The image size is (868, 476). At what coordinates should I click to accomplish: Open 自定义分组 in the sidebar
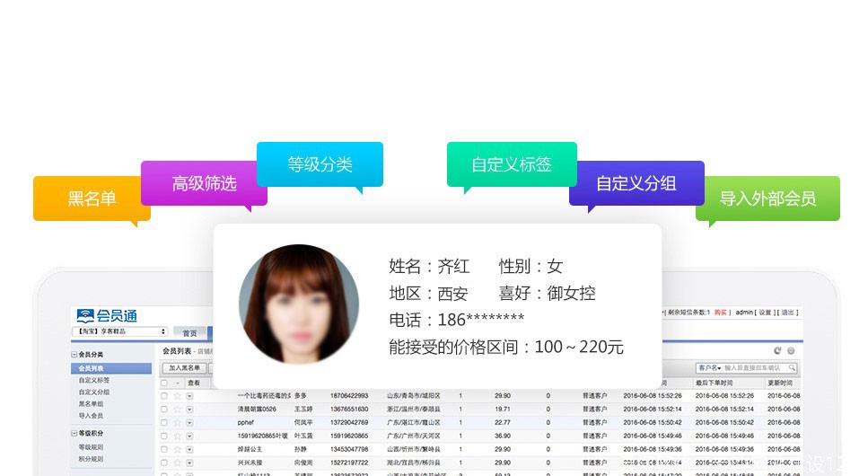coord(94,392)
